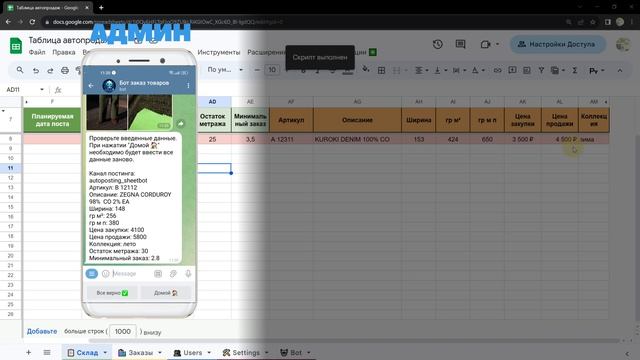Open the Правка menu
640x360 pixels.
64,52
